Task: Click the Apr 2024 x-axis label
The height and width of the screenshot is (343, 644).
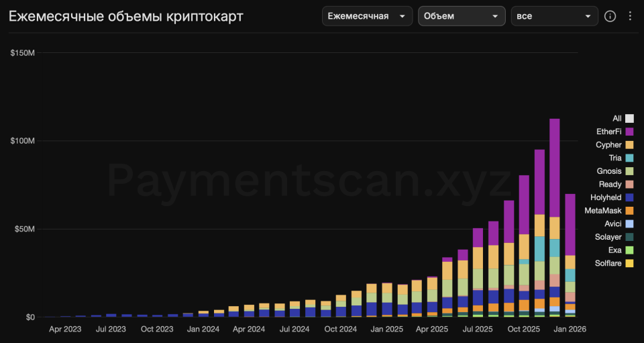Action: (x=249, y=329)
